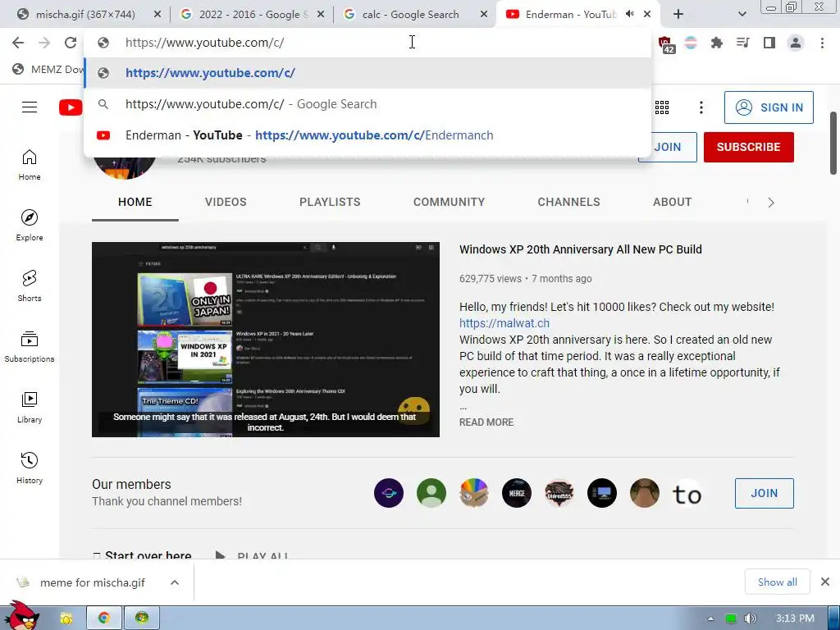Open the uBlock extension icon showing 42

click(665, 43)
